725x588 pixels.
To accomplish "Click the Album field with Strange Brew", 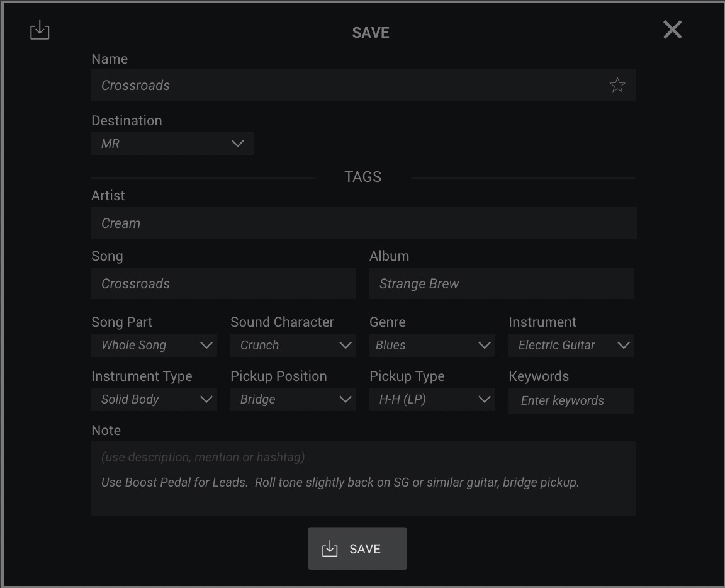I will click(502, 283).
